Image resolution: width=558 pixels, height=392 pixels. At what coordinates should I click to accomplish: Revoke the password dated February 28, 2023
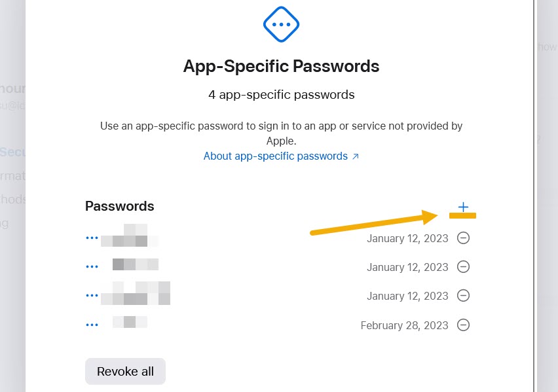point(463,325)
